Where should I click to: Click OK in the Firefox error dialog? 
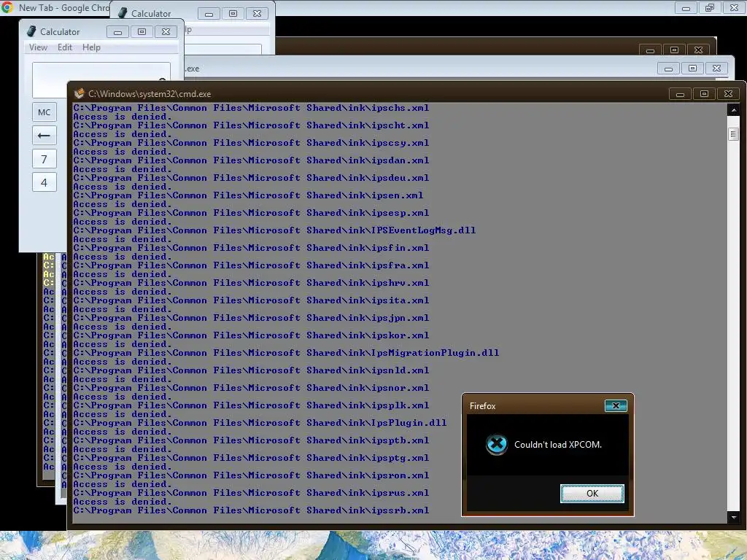tap(592, 494)
